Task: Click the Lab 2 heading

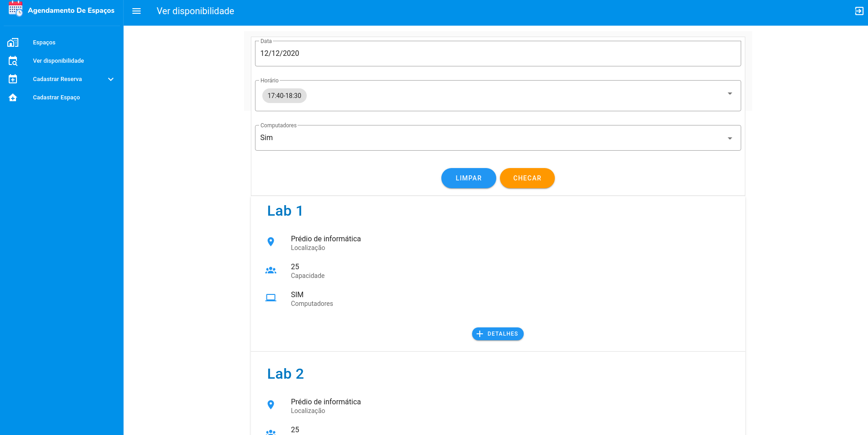Action: 285,374
